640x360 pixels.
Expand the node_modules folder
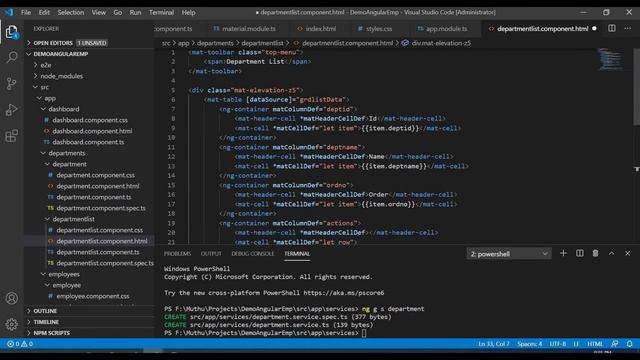pos(61,76)
